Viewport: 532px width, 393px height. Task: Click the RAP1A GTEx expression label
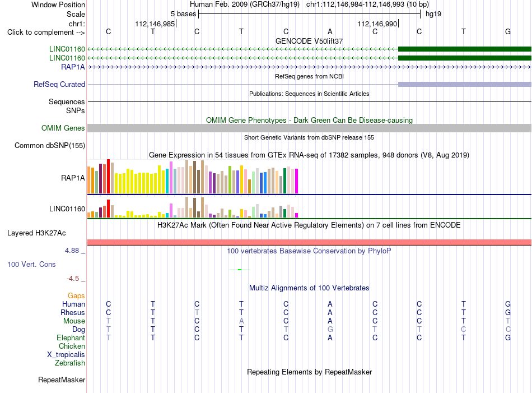pos(73,178)
